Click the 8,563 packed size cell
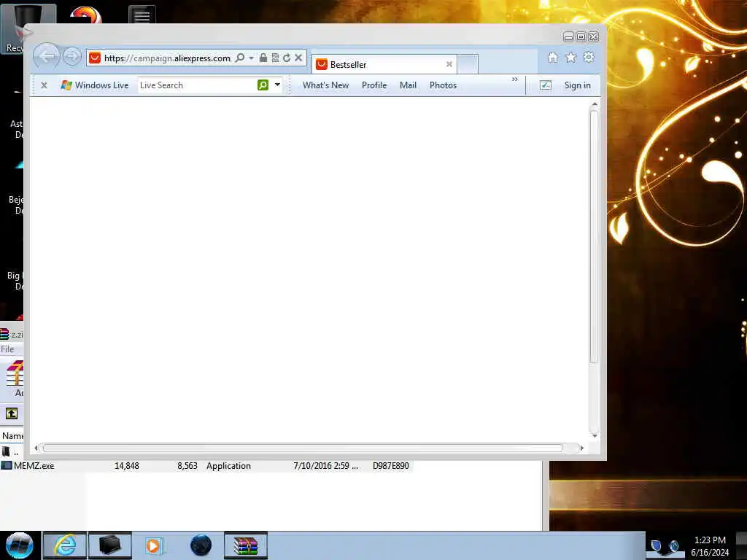Screen dimensions: 747x560 tap(187, 466)
